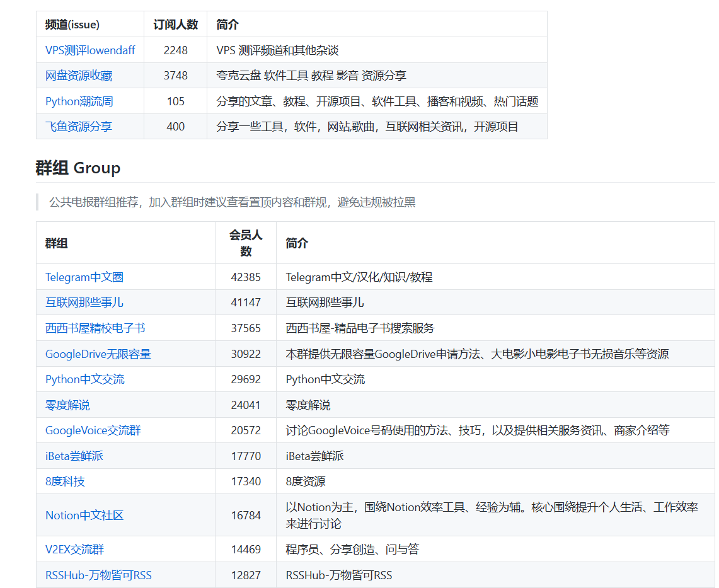Open the GoogleDrive无限容量 group link
This screenshot has width=719, height=588.
(x=98, y=354)
